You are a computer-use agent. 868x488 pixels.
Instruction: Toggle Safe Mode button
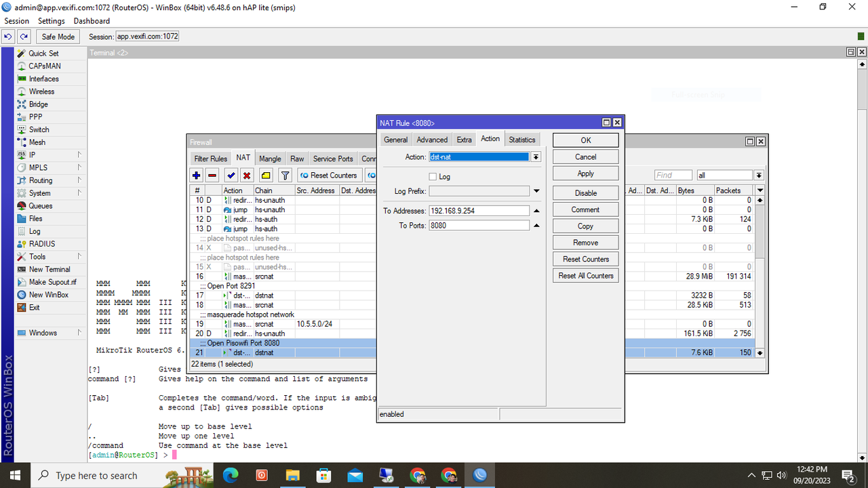point(58,37)
